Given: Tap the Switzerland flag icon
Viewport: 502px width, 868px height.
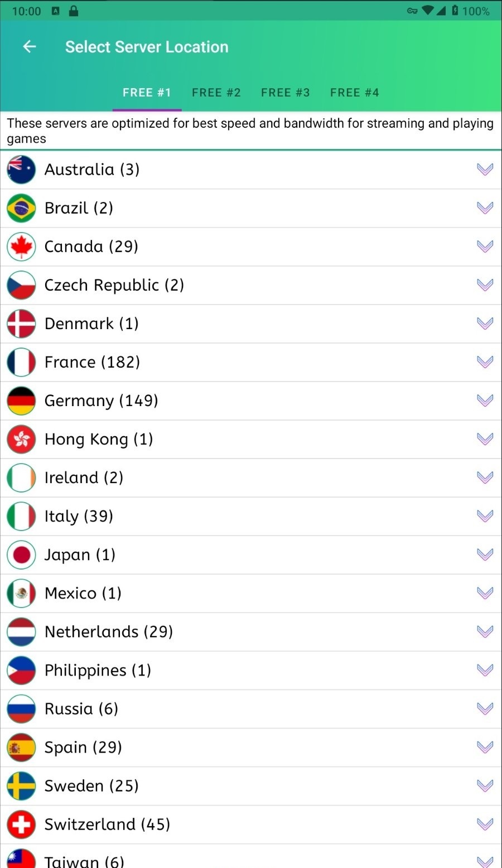Looking at the screenshot, I should click(21, 824).
